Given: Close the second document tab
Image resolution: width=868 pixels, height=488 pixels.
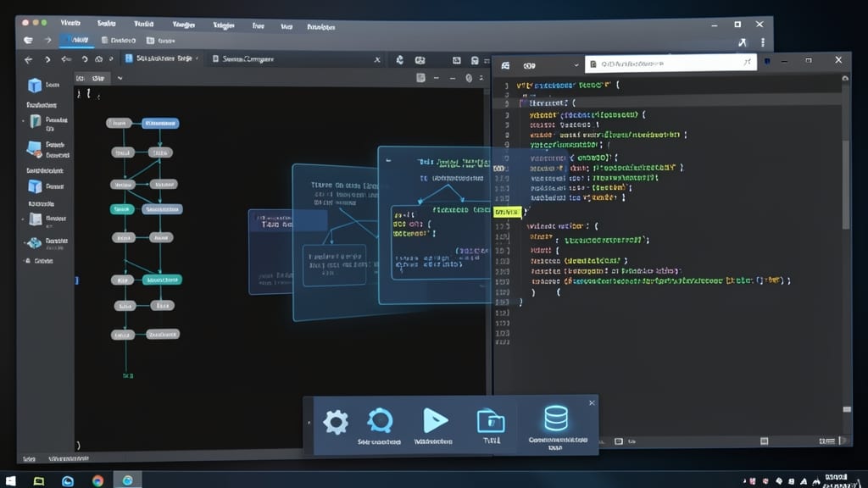Looking at the screenshot, I should [x=377, y=60].
